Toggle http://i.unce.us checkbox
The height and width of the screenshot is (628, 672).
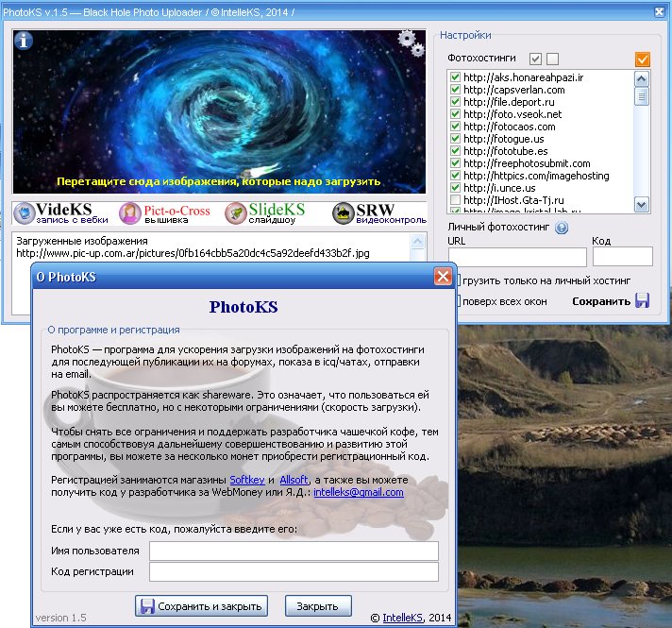point(455,188)
